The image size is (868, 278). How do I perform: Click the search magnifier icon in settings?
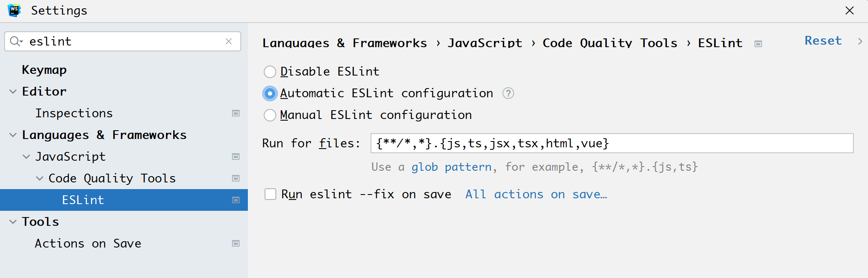16,41
